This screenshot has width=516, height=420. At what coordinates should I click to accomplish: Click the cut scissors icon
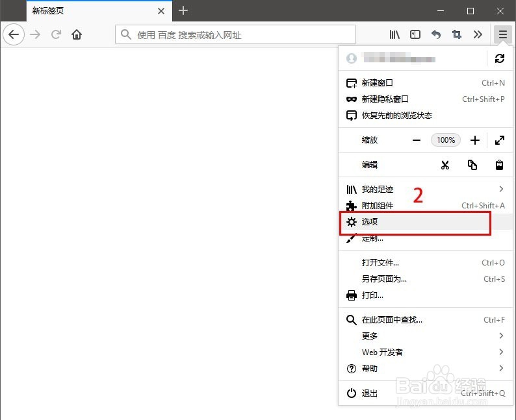tap(445, 165)
